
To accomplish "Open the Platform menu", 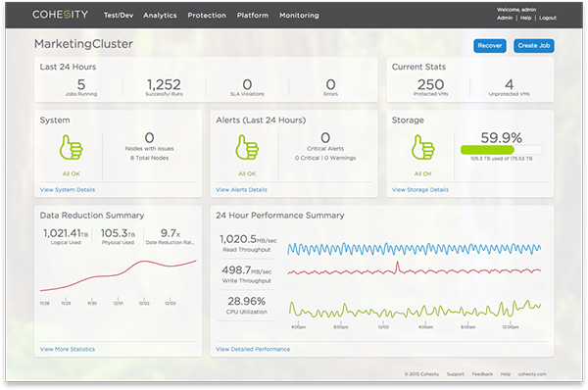I will click(253, 16).
